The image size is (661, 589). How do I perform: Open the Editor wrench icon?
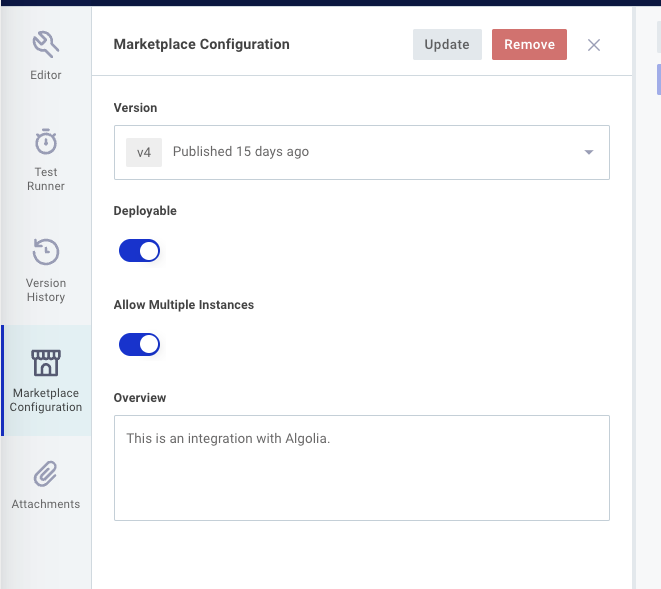tap(46, 44)
